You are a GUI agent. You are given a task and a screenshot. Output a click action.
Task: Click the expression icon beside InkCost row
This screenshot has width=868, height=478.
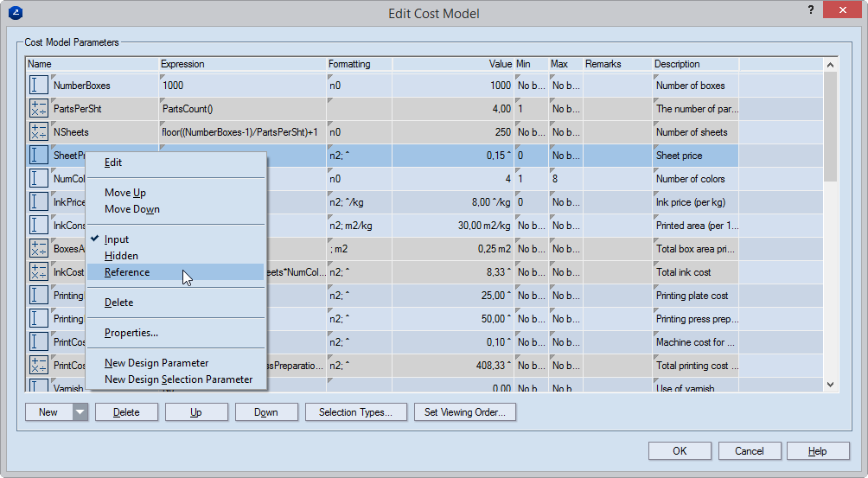(x=39, y=272)
